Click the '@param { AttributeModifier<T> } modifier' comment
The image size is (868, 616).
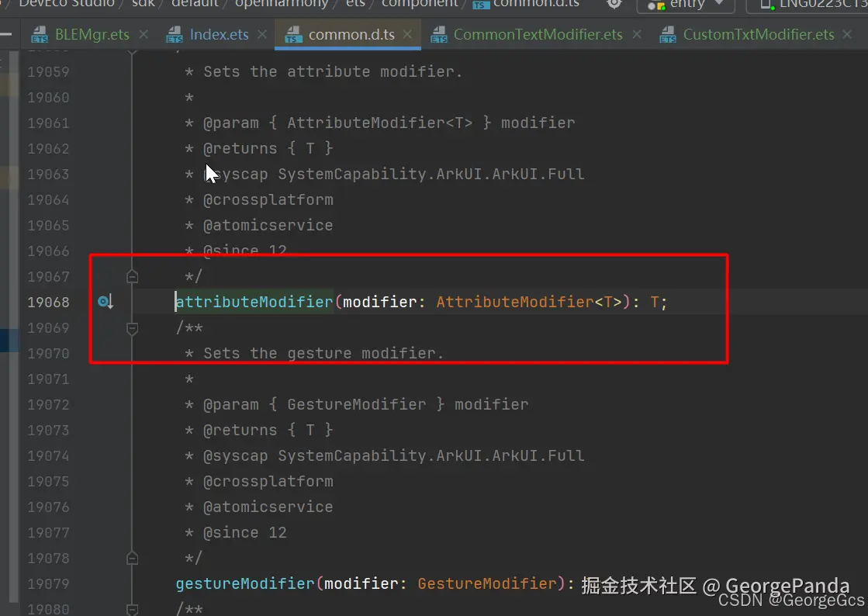[389, 123]
